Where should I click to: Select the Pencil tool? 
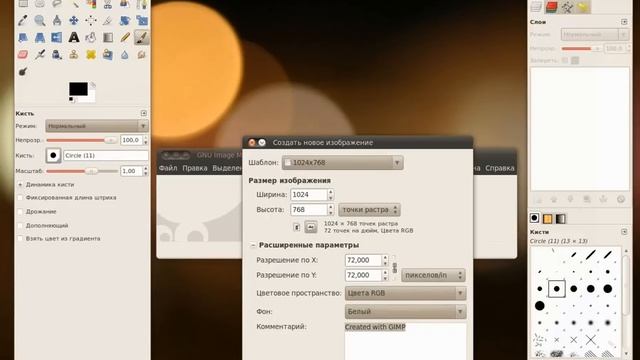pyautogui.click(x=125, y=38)
